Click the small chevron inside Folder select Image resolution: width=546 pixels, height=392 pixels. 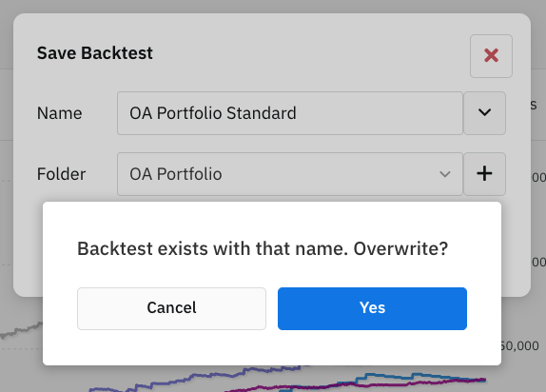coord(445,174)
